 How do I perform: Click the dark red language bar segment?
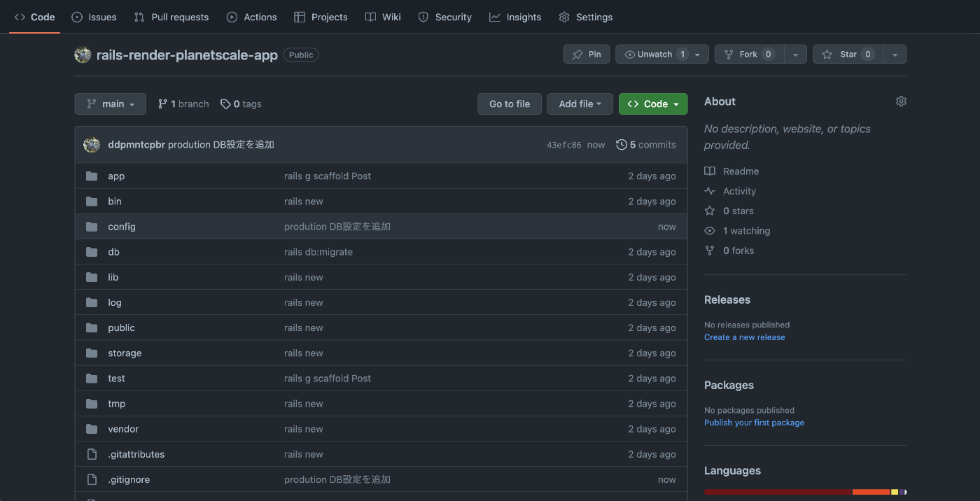tap(778, 492)
